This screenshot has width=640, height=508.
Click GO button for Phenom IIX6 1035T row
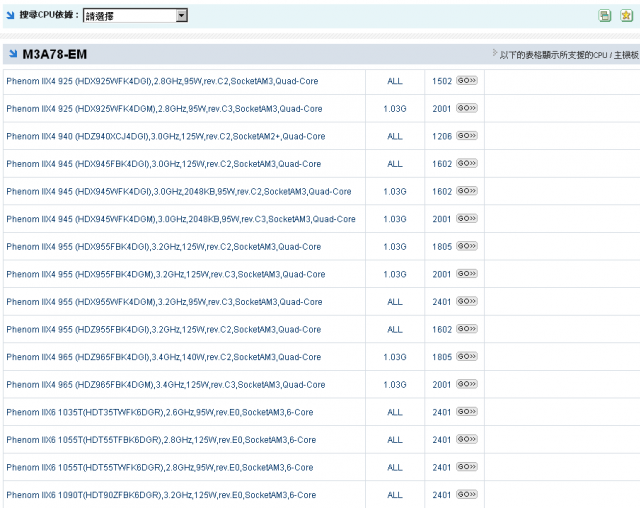pos(467,412)
